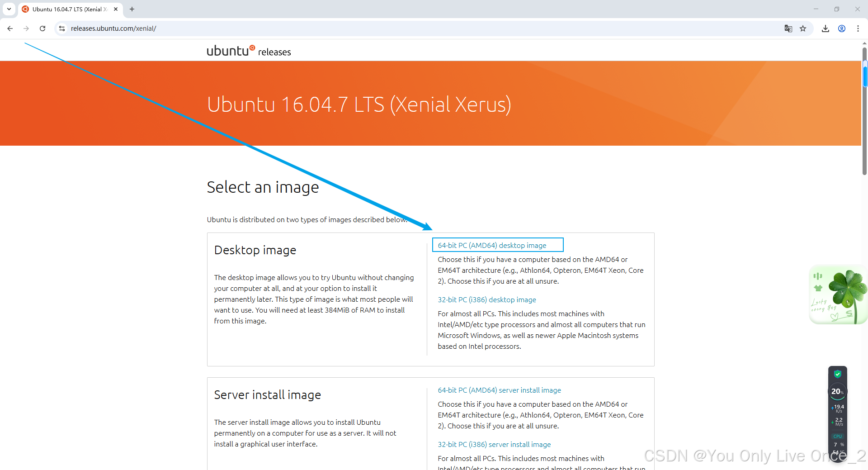Open the translate page icon
This screenshot has height=470, width=868.
click(788, 28)
